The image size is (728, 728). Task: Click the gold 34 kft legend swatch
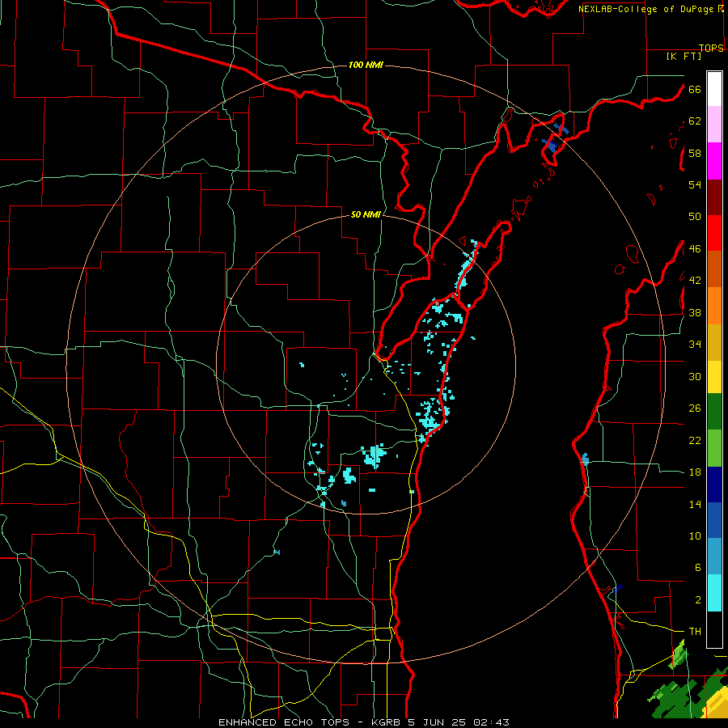tap(714, 342)
